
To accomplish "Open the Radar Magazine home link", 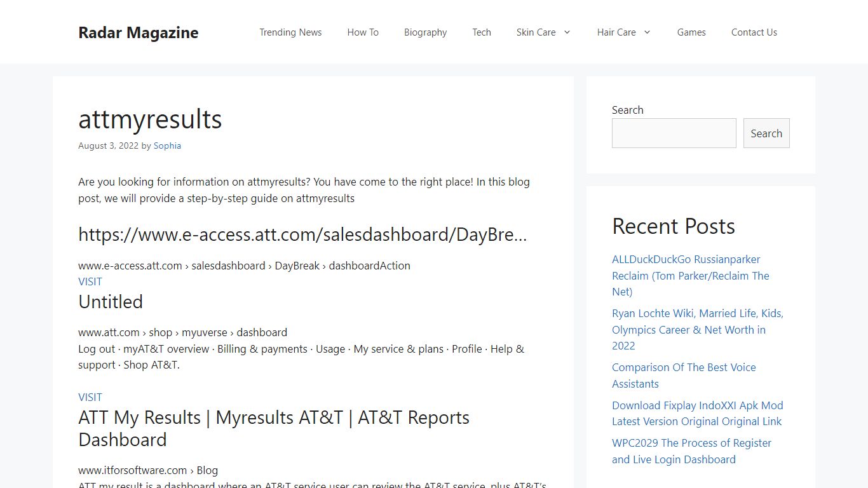I will [x=138, y=32].
